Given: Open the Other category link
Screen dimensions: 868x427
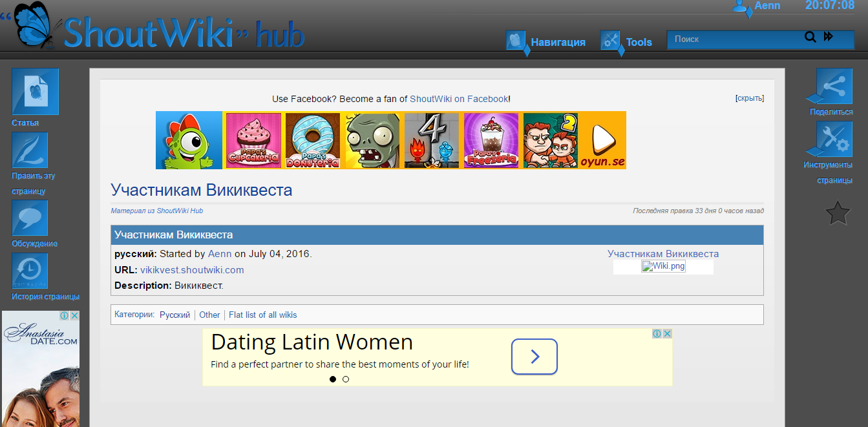Looking at the screenshot, I should click(x=209, y=315).
